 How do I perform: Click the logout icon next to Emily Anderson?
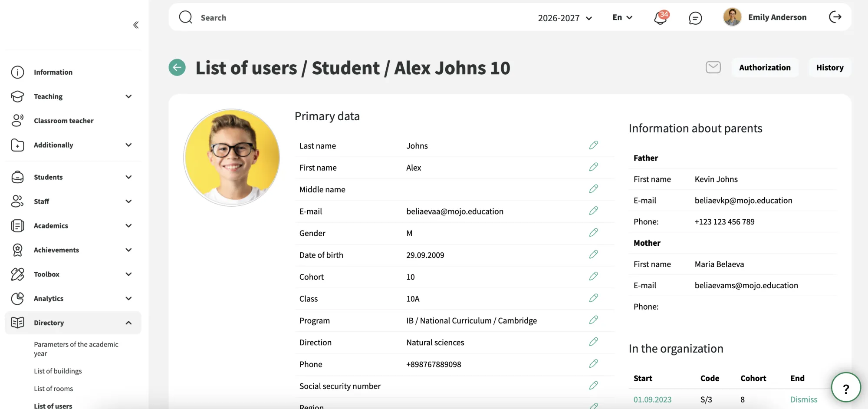(835, 17)
